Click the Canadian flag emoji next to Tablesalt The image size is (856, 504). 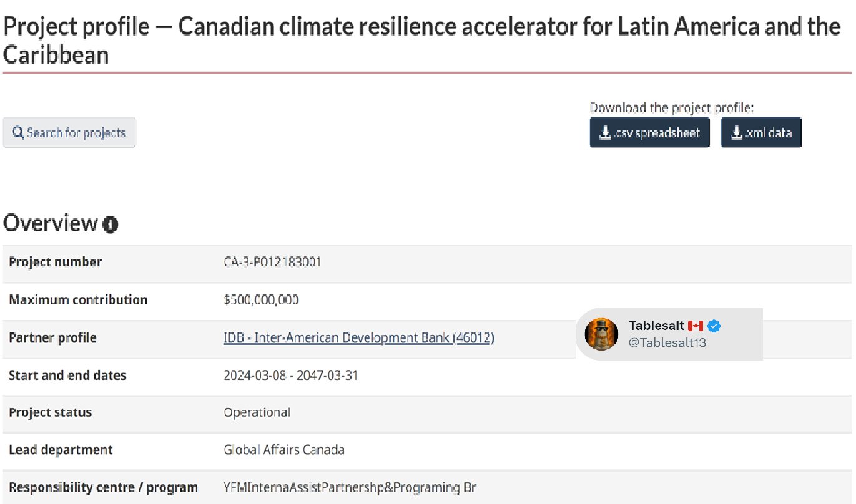pos(695,326)
